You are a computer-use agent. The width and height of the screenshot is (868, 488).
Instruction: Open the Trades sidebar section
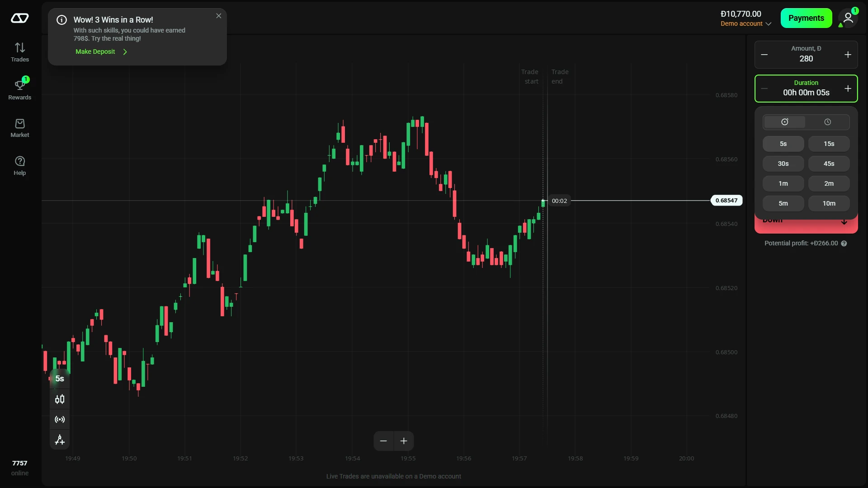tap(19, 52)
